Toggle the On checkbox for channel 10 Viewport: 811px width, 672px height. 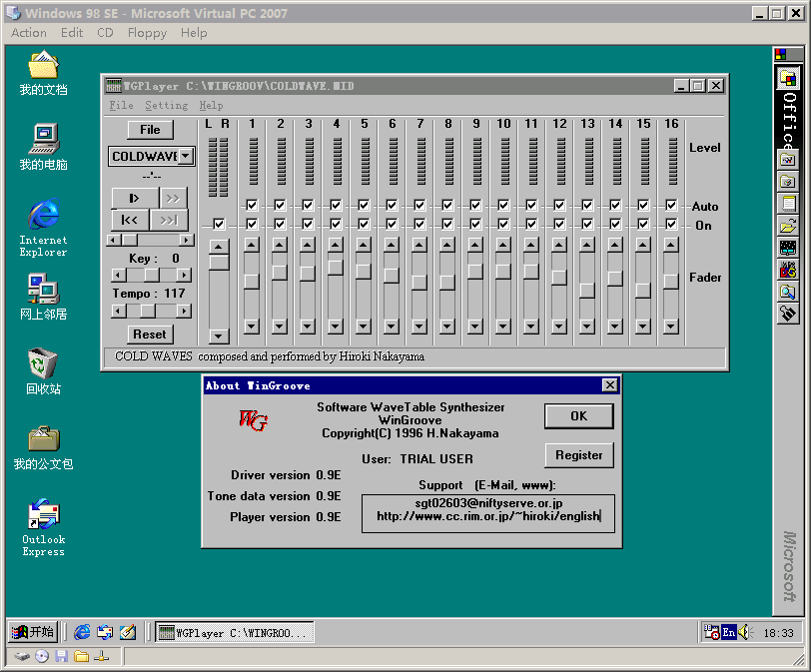tap(503, 224)
